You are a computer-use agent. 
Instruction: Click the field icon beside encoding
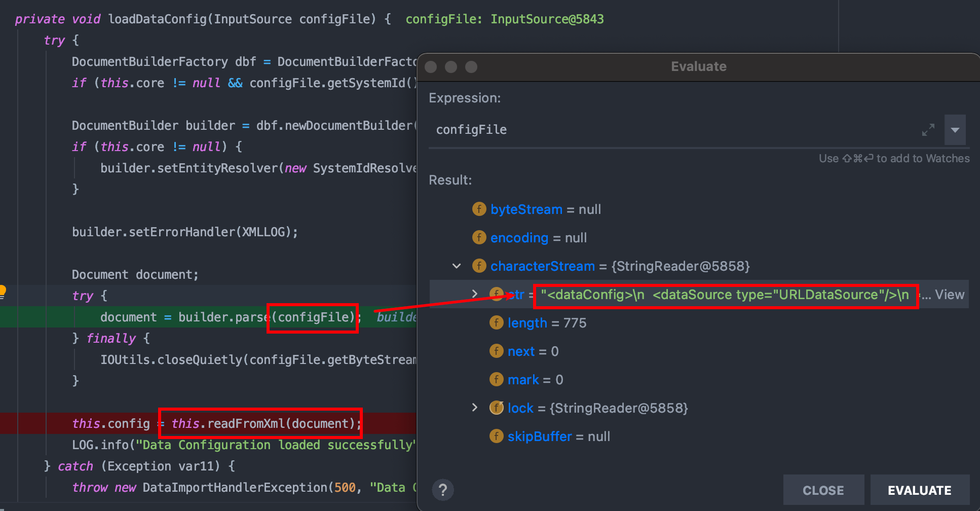[x=479, y=237]
